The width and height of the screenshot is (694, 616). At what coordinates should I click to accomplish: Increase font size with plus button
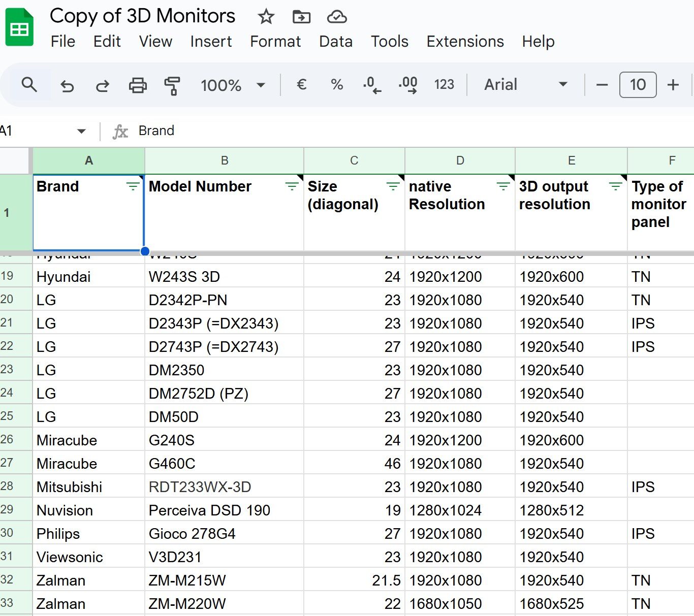[x=673, y=85]
